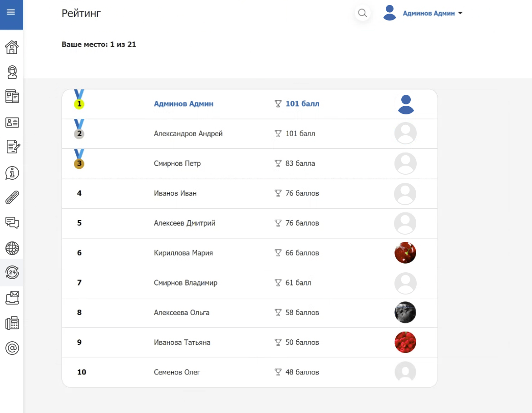This screenshot has width=532, height=413.
Task: Select the Александров Андрей row name
Action: coord(188,134)
